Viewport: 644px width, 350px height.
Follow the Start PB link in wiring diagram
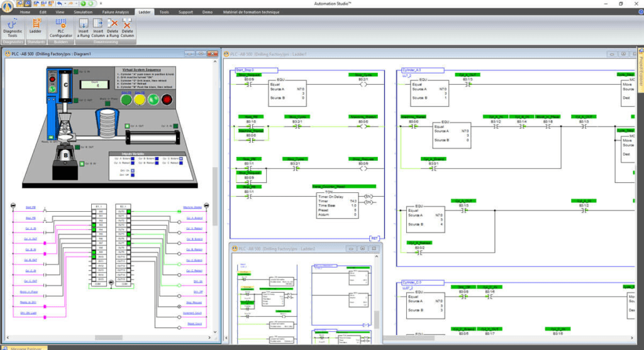click(x=30, y=207)
